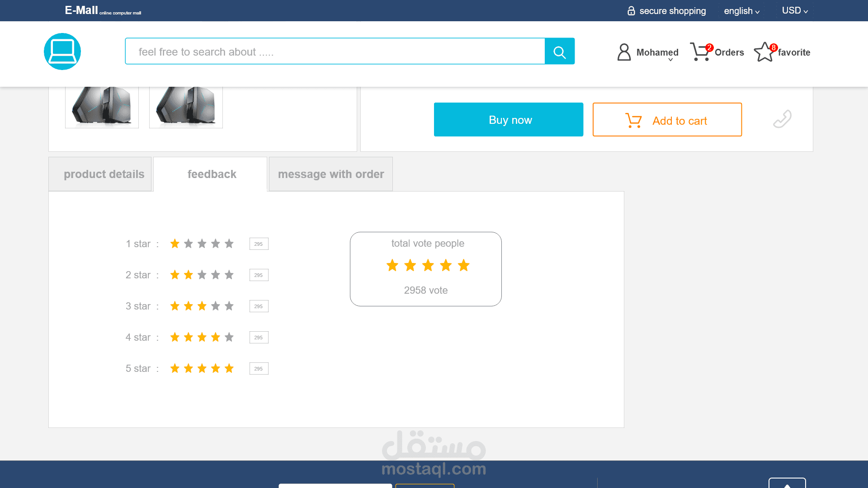Image resolution: width=868 pixels, height=488 pixels.
Task: Click the phone contact icon
Action: (x=782, y=119)
